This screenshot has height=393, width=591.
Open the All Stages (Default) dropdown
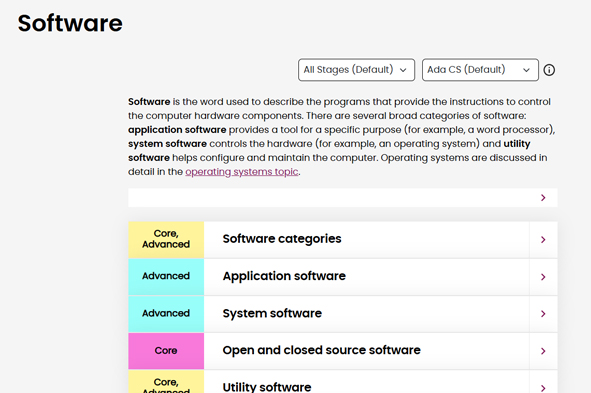coord(356,70)
